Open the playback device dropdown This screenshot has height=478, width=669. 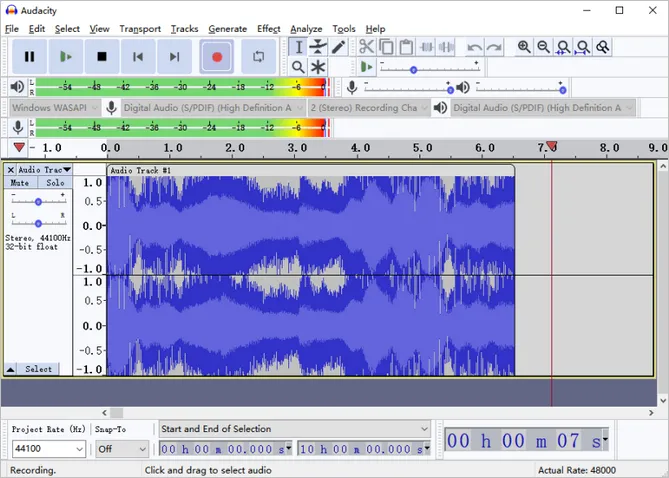(544, 108)
